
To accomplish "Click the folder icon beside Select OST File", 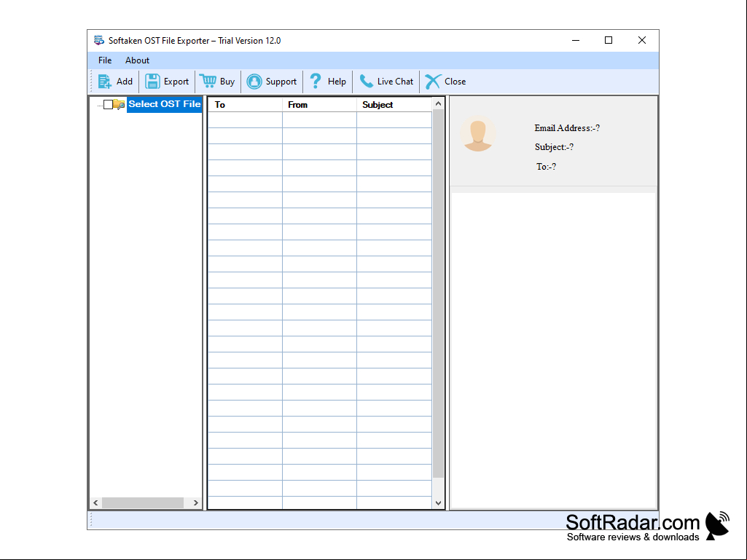I will pyautogui.click(x=119, y=104).
